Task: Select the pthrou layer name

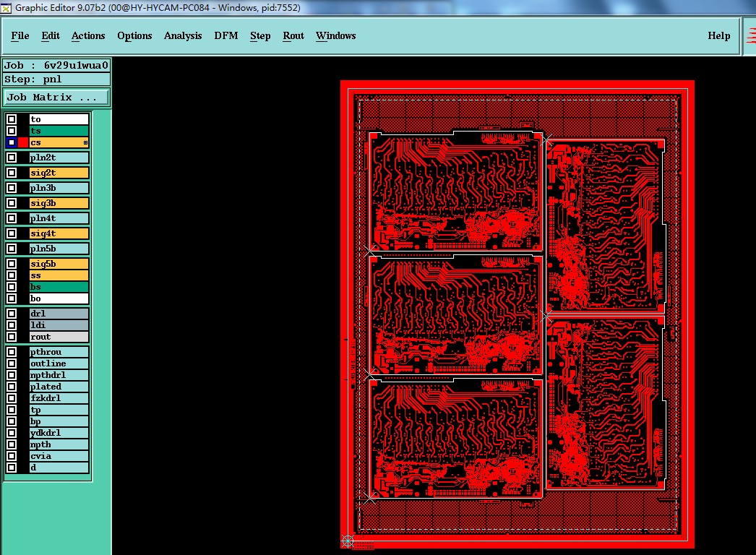Action: 59,352
